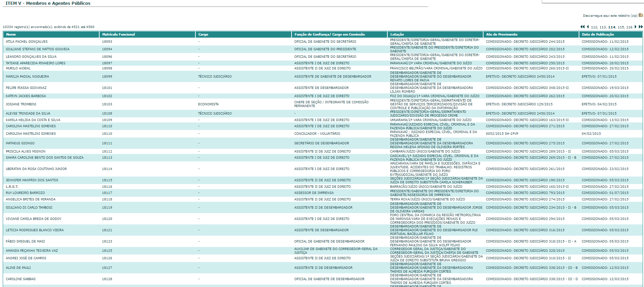
Task: Open page 113 in pagination
Action: [603, 27]
